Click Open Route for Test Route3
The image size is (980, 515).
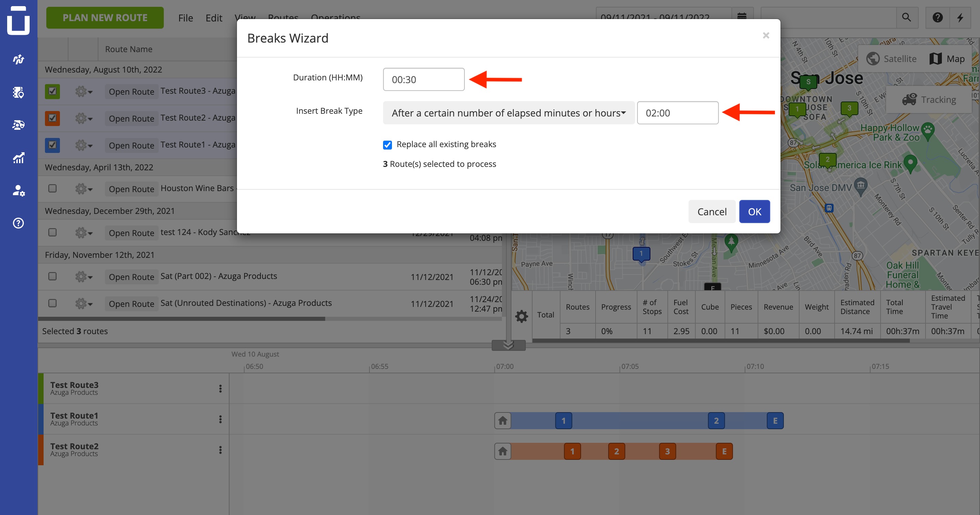point(131,92)
